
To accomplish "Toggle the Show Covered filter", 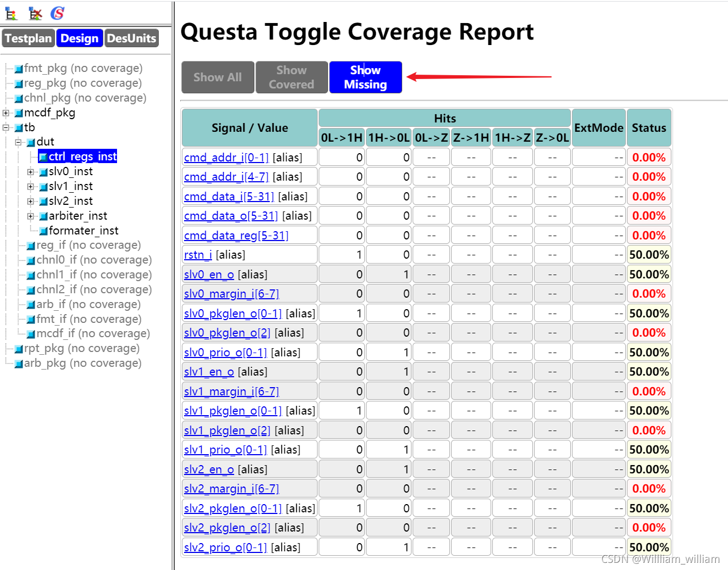I will click(291, 77).
